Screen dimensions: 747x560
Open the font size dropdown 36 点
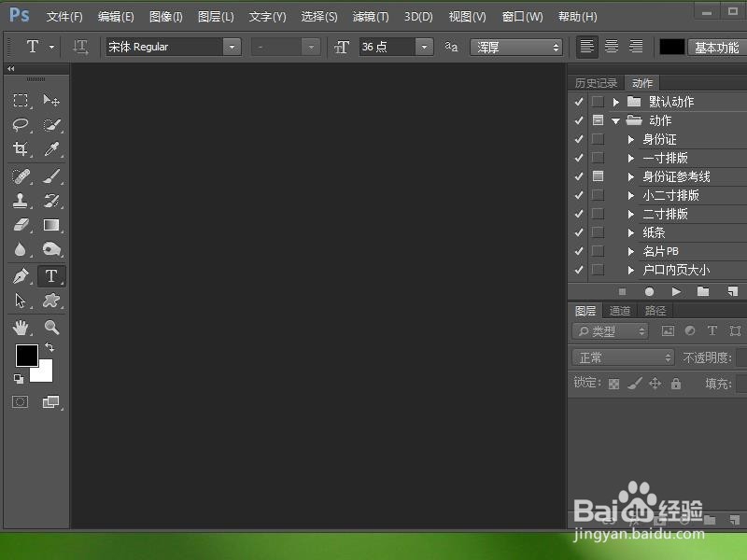(424, 48)
